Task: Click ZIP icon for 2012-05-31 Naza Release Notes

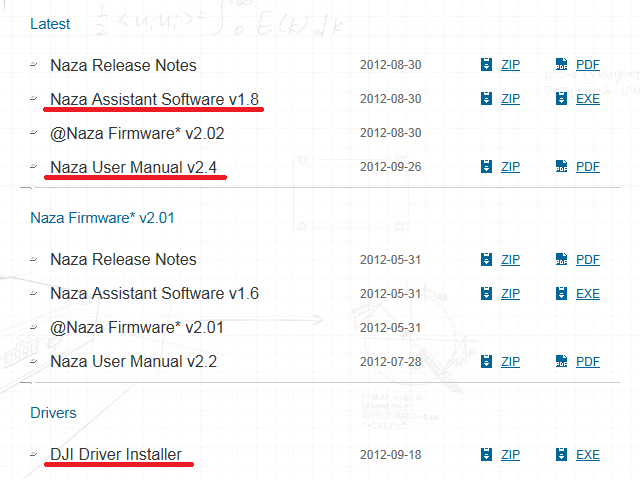Action: (486, 260)
